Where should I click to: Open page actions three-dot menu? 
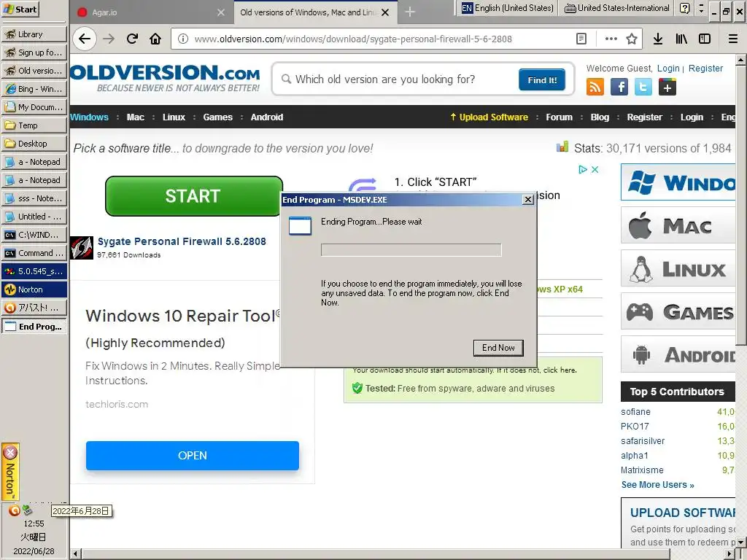611,39
